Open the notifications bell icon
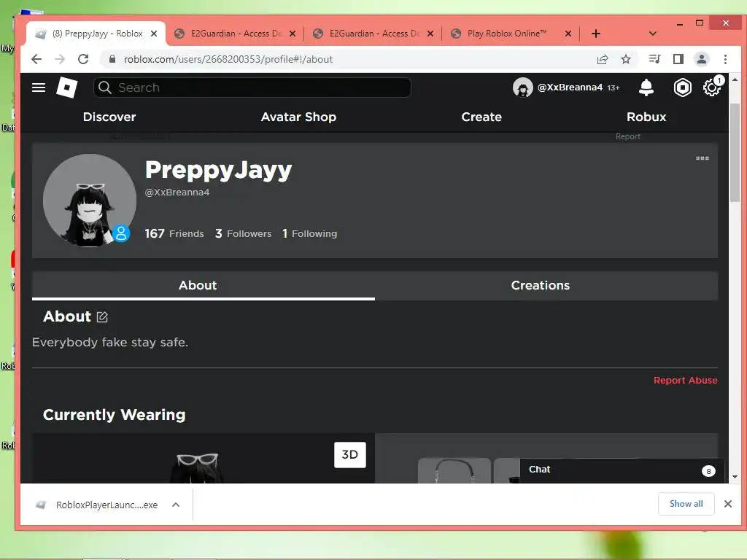 [646, 87]
